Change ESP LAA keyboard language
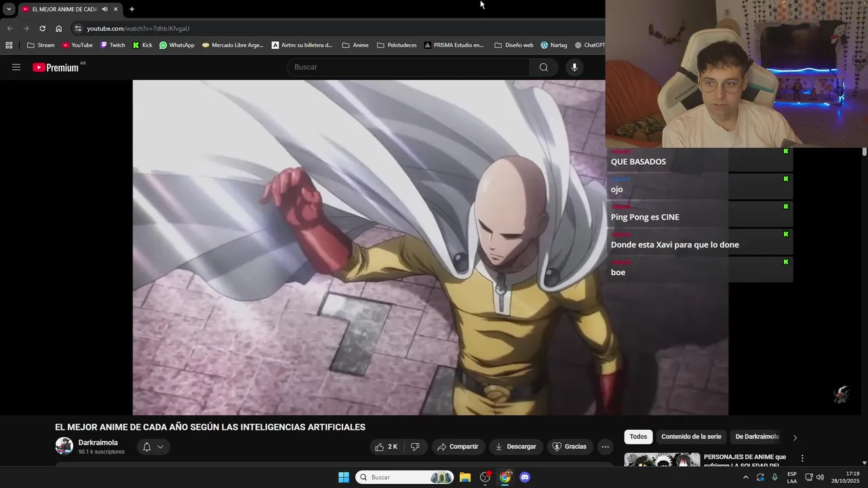Image resolution: width=868 pixels, height=488 pixels. 792,477
